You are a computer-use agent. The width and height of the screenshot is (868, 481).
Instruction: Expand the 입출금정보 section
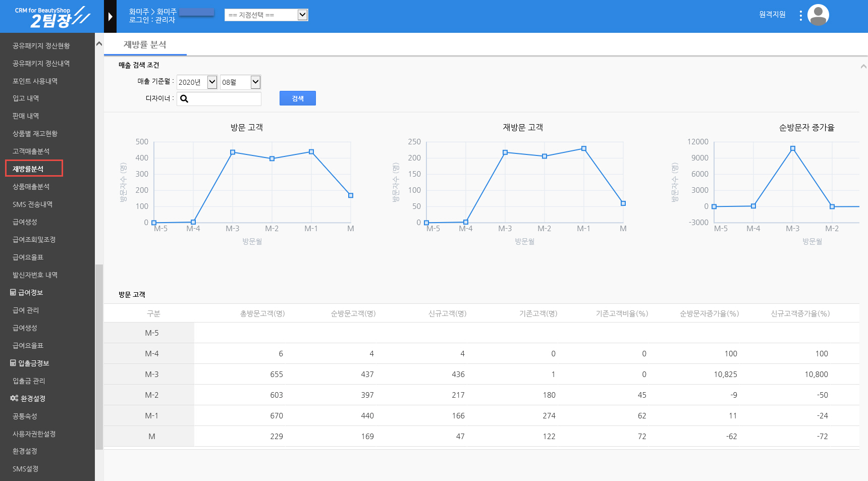pos(30,363)
